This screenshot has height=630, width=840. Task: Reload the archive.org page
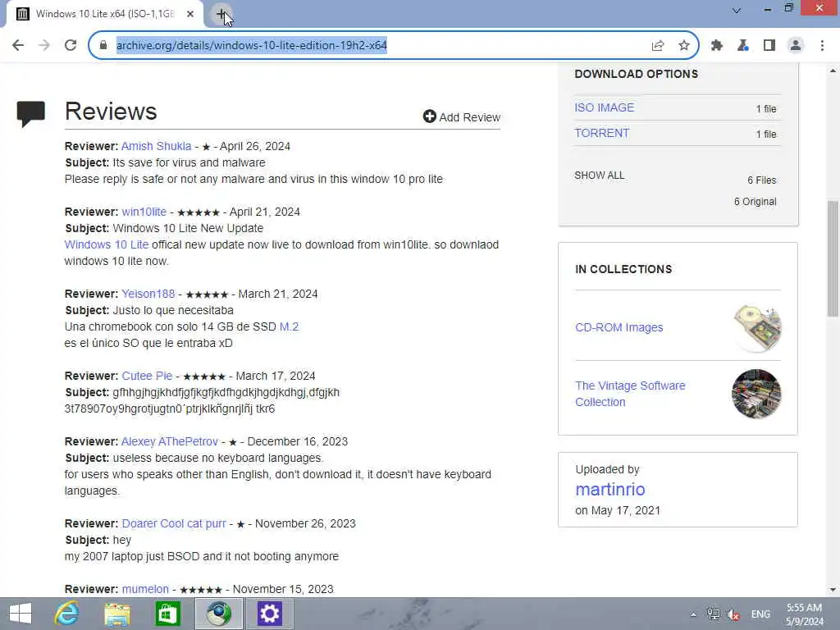pyautogui.click(x=71, y=46)
